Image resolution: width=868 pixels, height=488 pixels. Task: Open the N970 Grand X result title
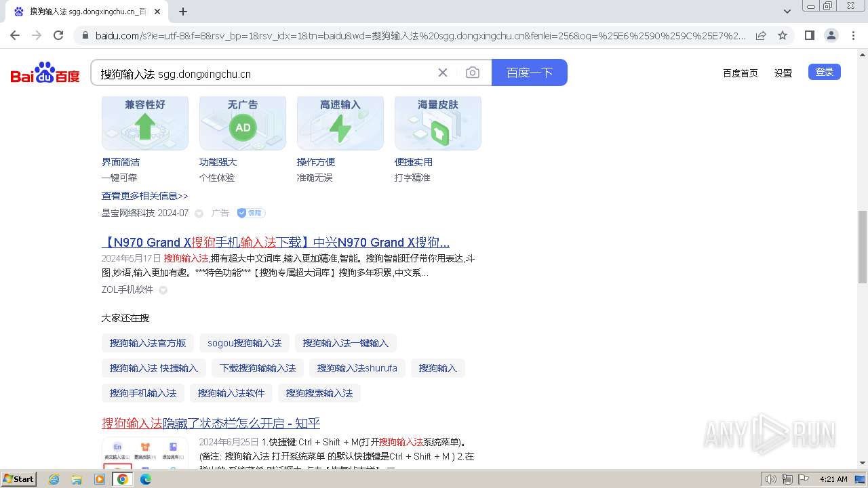pyautogui.click(x=275, y=242)
